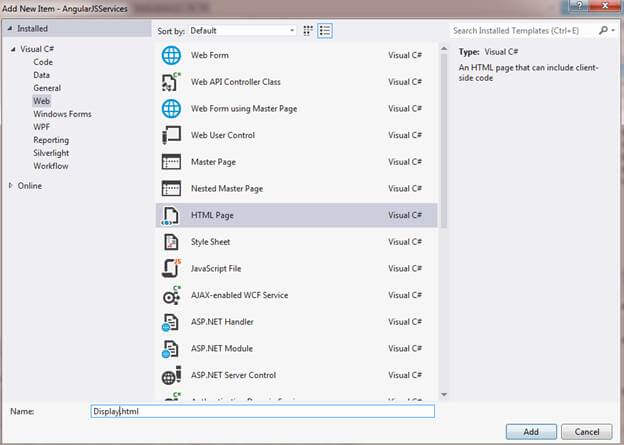Open the search options dropdown arrow
This screenshot has width=624, height=445.
613,30
